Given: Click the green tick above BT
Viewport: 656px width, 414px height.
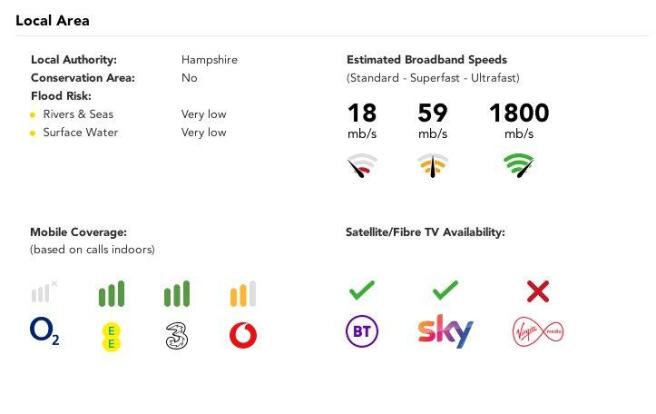Looking at the screenshot, I should pyautogui.click(x=361, y=291).
